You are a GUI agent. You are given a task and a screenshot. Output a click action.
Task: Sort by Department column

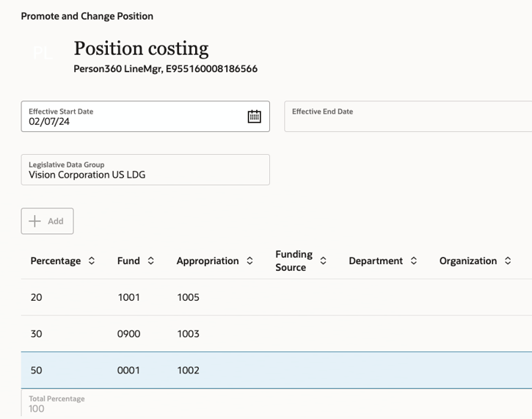[414, 260]
